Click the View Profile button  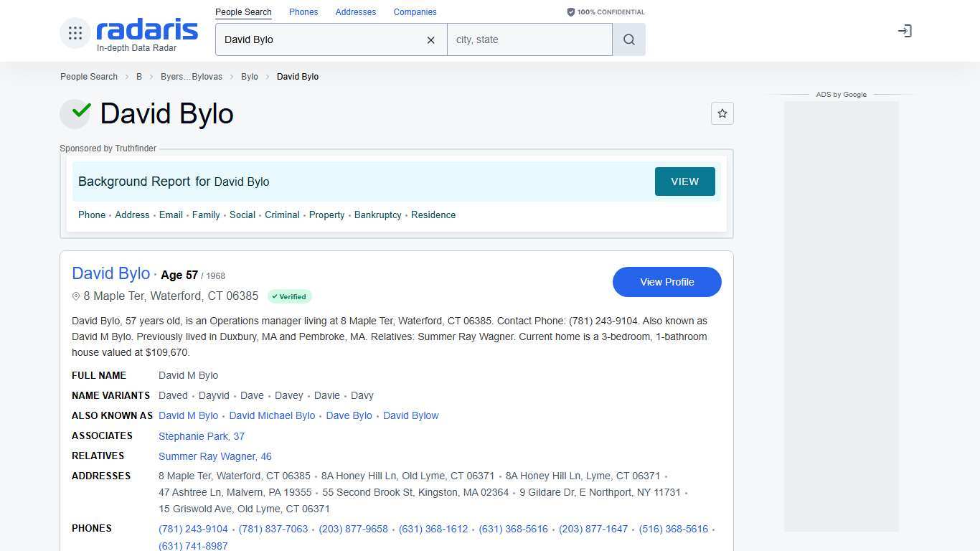tap(666, 282)
